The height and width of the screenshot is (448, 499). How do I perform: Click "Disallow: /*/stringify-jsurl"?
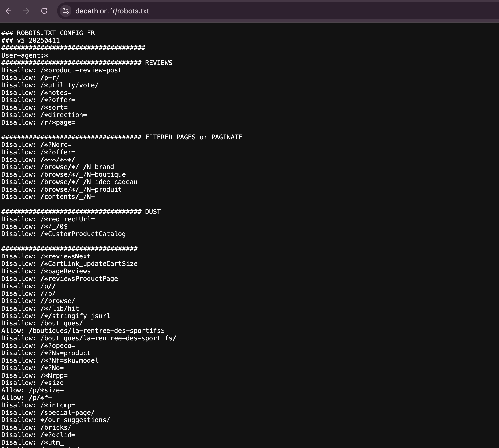click(56, 316)
